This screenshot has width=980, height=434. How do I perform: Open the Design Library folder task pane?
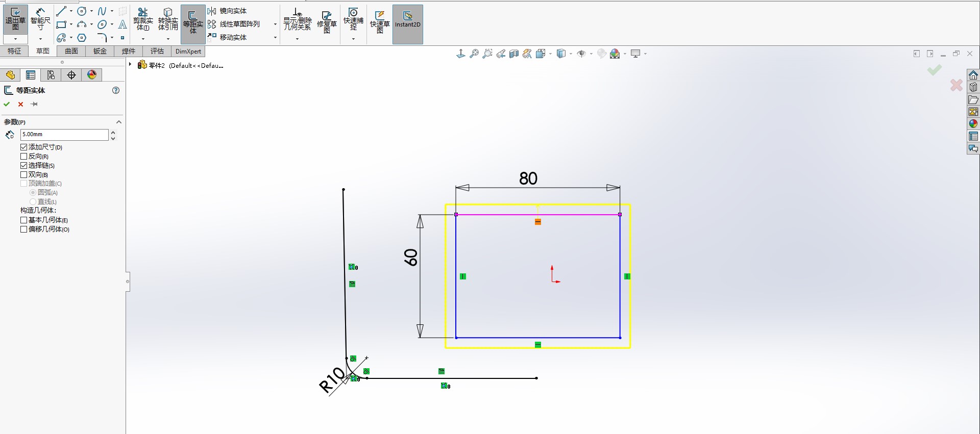973,99
